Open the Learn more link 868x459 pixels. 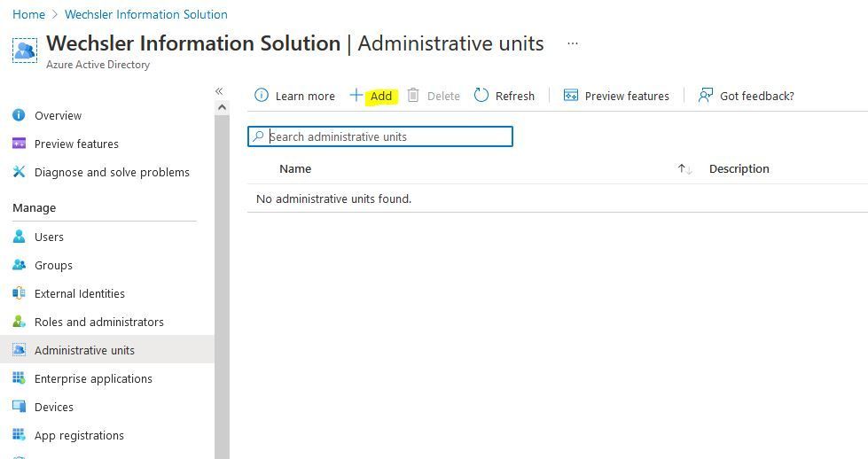[x=305, y=97]
